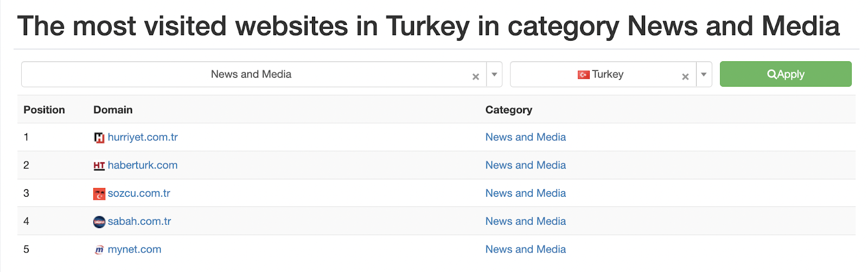Open News and Media category for hurriyet.com.tr
The width and height of the screenshot is (868, 272).
pyautogui.click(x=526, y=137)
